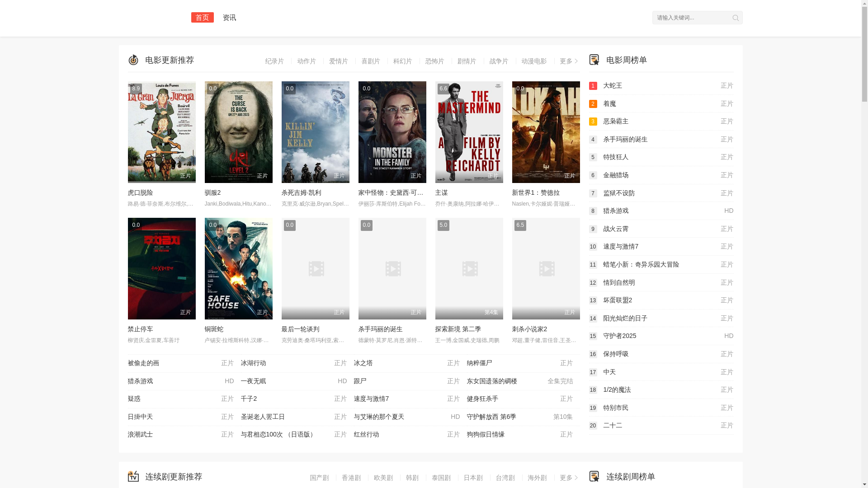This screenshot has height=488, width=868.
Task: Open the 首页 navigation tab
Action: click(202, 17)
